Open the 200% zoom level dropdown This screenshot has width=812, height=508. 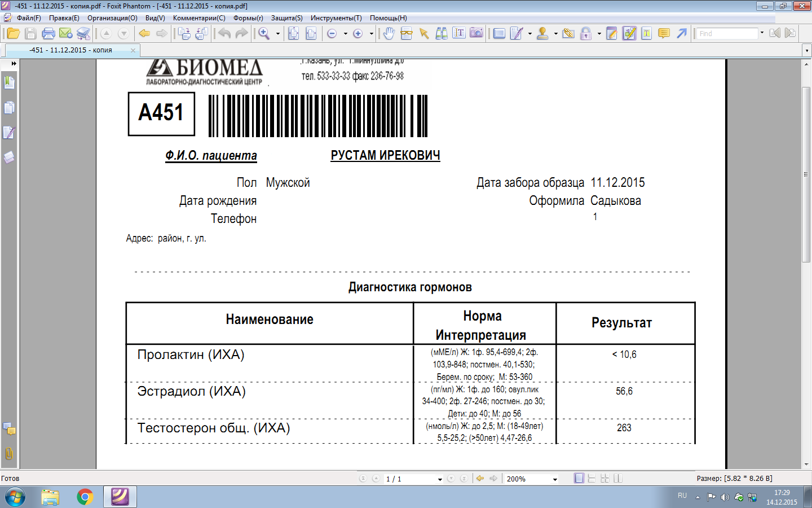pos(555,479)
